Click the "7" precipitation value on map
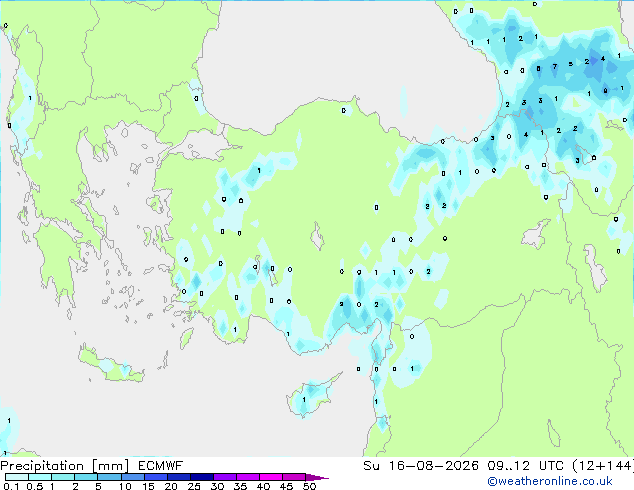The width and height of the screenshot is (634, 490). point(555,66)
